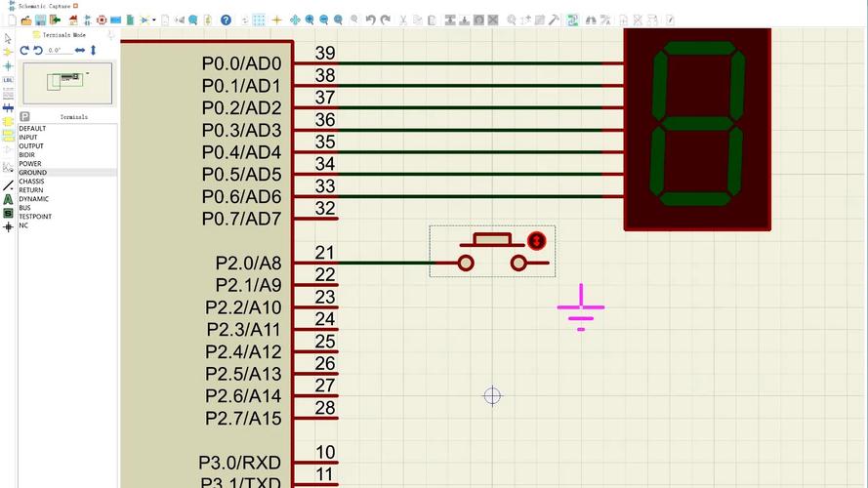
Task: Click the Zoom to fit sheet icon
Action: point(338,20)
